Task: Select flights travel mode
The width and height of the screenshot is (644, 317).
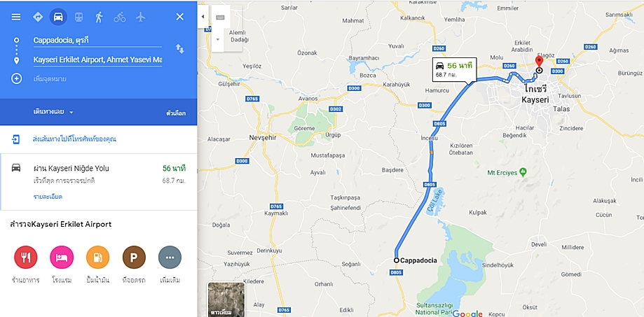Action: click(x=141, y=17)
